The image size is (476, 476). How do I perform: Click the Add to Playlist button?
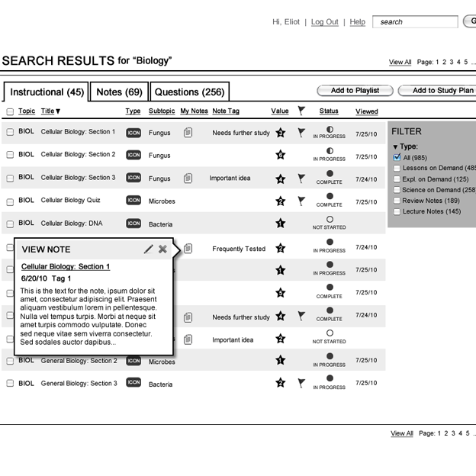pos(355,91)
